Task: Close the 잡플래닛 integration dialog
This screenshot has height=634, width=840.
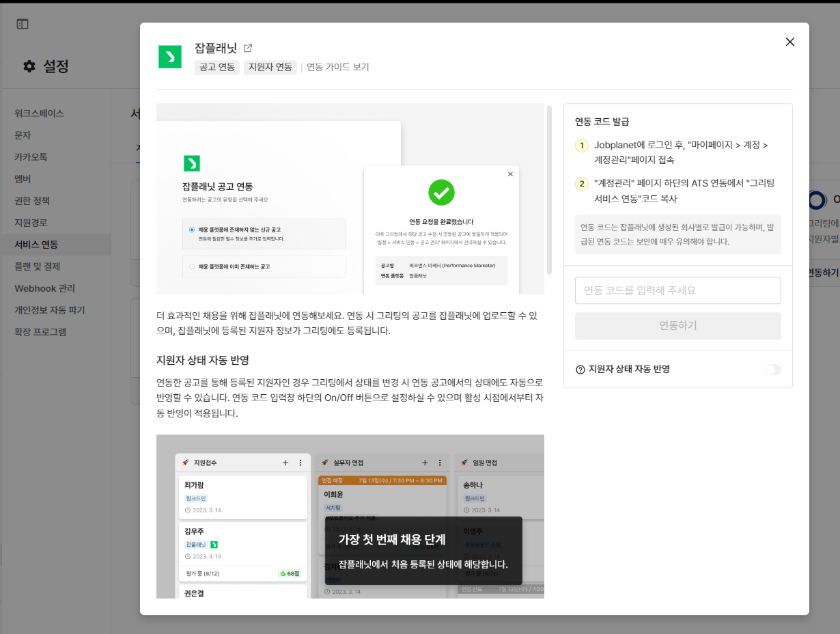Action: pos(790,42)
